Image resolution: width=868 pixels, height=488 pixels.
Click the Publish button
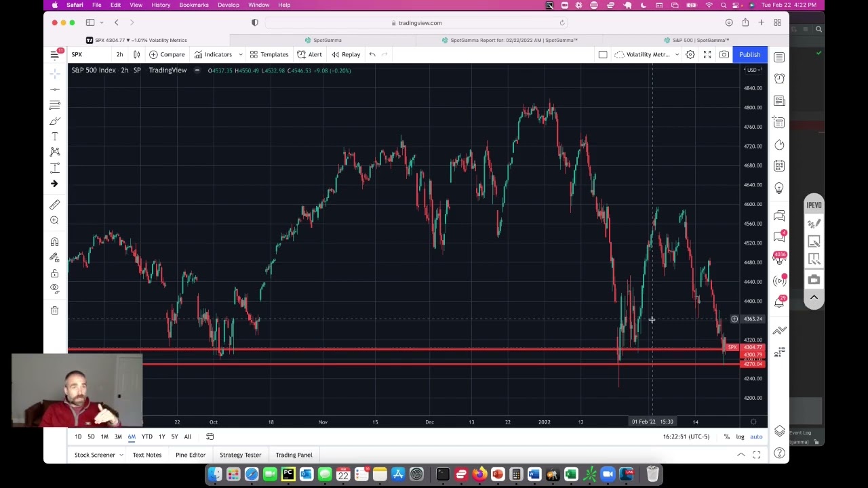pos(749,54)
